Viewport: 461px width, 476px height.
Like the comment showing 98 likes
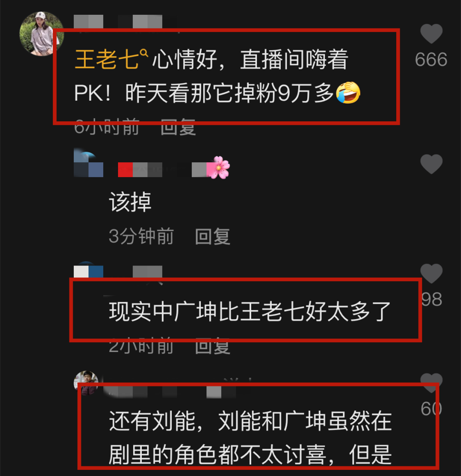click(431, 273)
